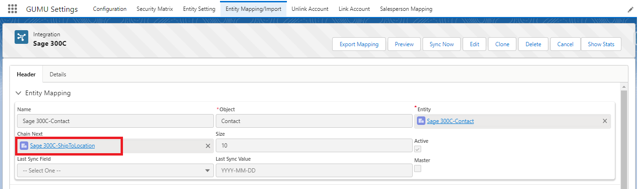Click the icon beside Sage 300C-ShipToLocation link
This screenshot has height=189, width=644.
tap(24, 146)
